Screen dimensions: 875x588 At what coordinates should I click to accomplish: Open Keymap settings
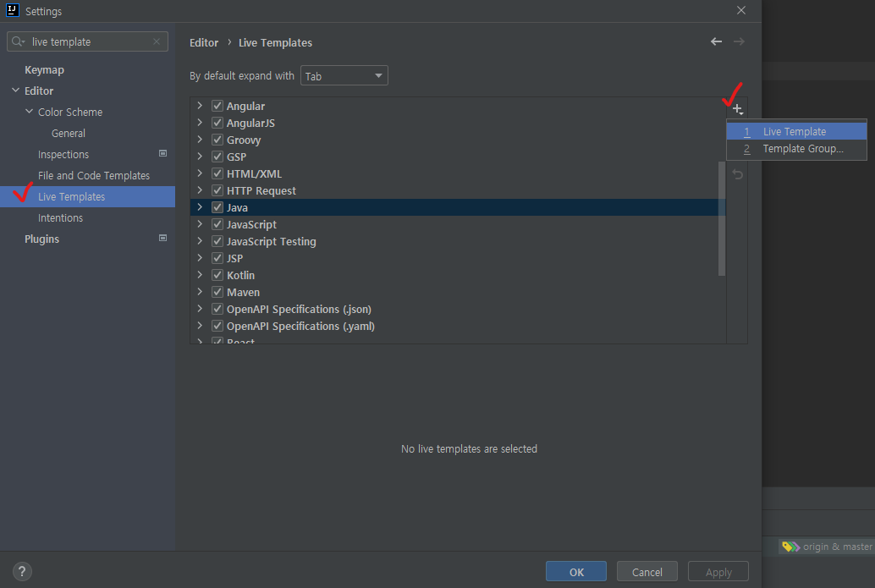[44, 69]
